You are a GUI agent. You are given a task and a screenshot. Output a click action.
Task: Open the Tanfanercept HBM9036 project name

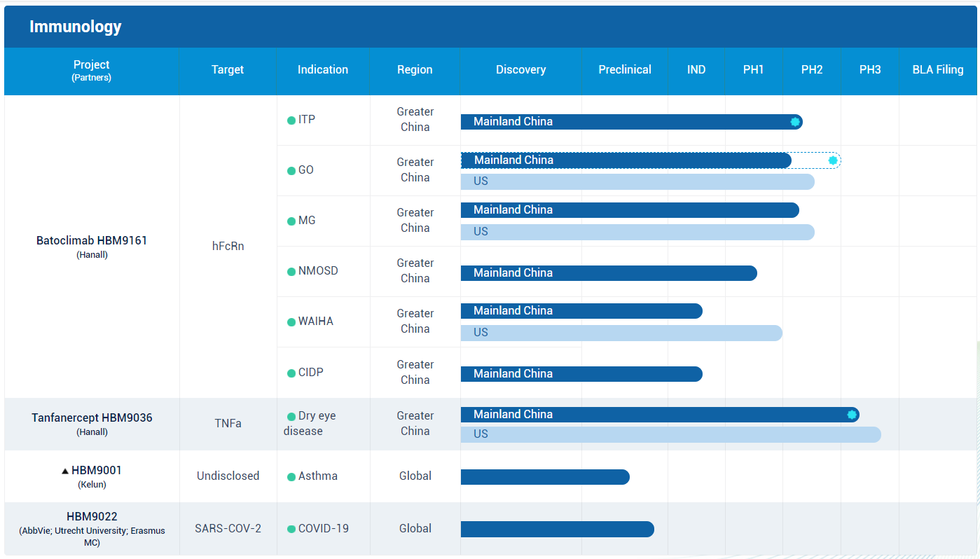tap(92, 417)
